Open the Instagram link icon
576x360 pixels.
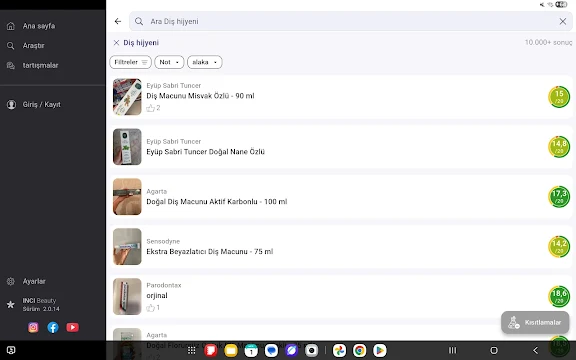pos(33,327)
